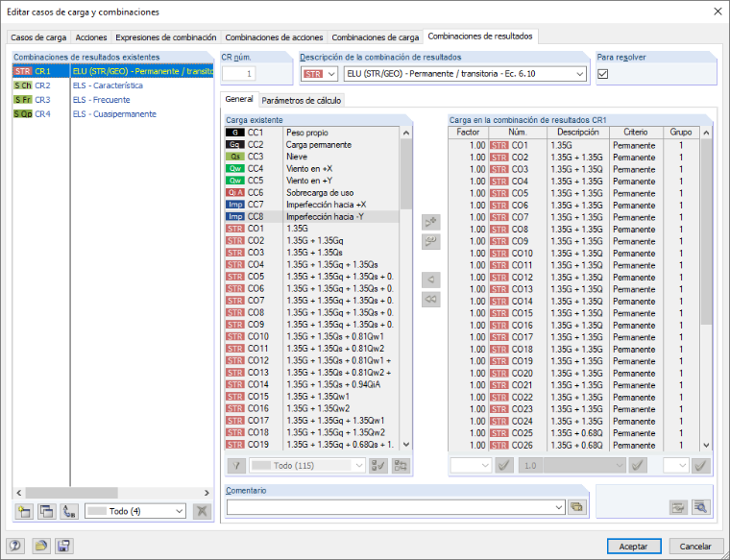Image resolution: width=730 pixels, height=560 pixels.
Task: Click the double left arrow remove-all button
Action: pyautogui.click(x=430, y=300)
